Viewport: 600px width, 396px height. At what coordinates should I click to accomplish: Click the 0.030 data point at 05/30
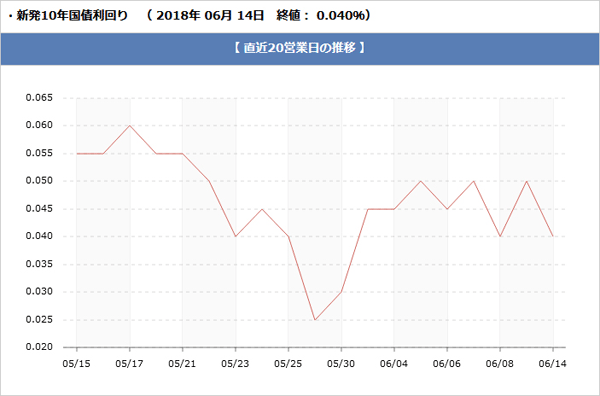point(341,292)
